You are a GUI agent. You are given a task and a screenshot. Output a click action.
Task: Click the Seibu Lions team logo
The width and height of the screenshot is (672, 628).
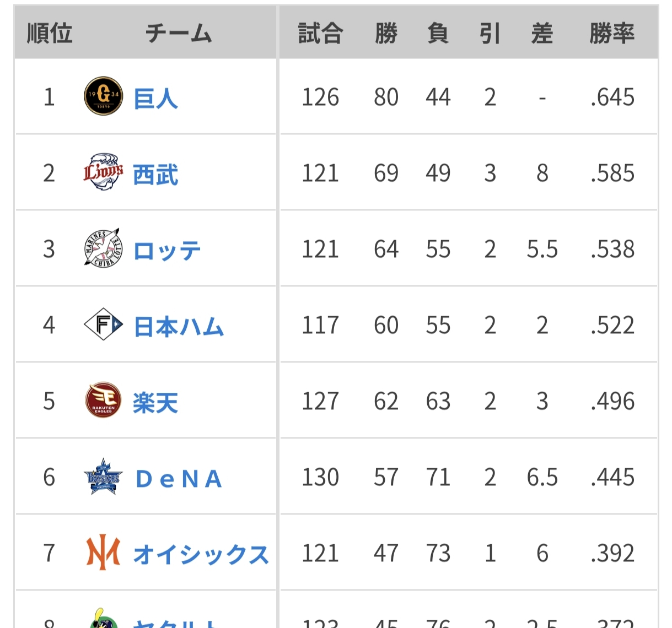click(104, 172)
